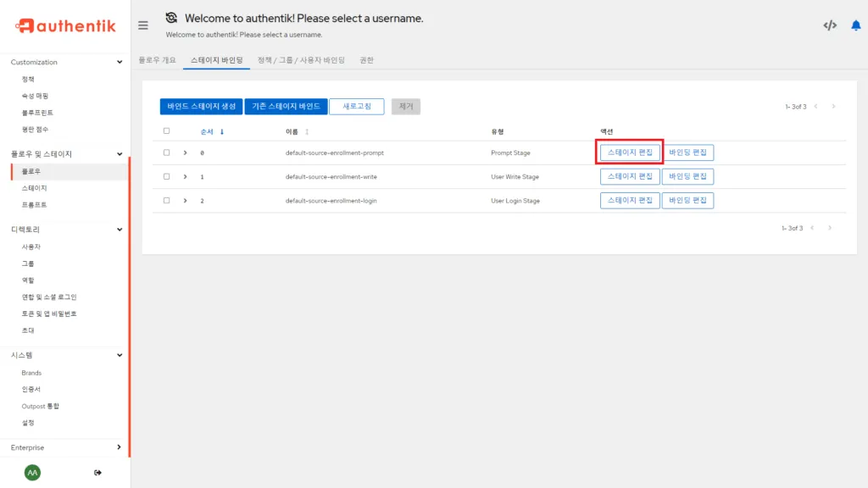This screenshot has height=488, width=868.
Task: Expand the Enterprise sidebar section
Action: (x=119, y=447)
